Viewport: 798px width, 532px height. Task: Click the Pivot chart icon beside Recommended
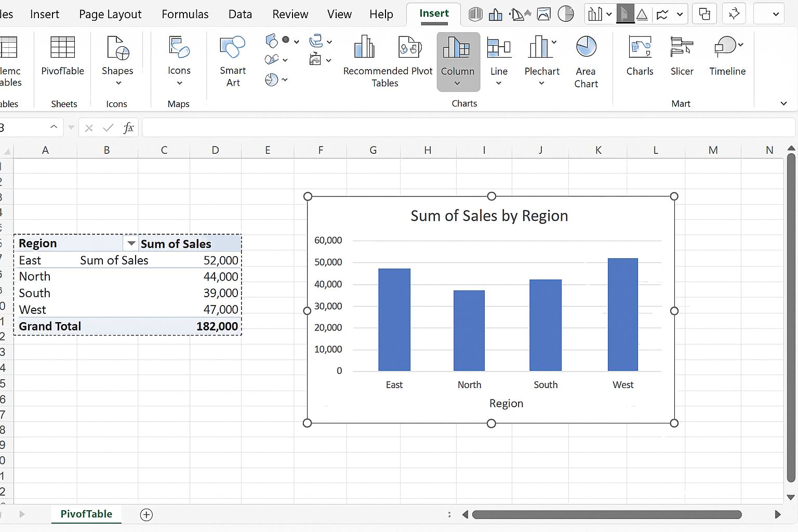410,47
